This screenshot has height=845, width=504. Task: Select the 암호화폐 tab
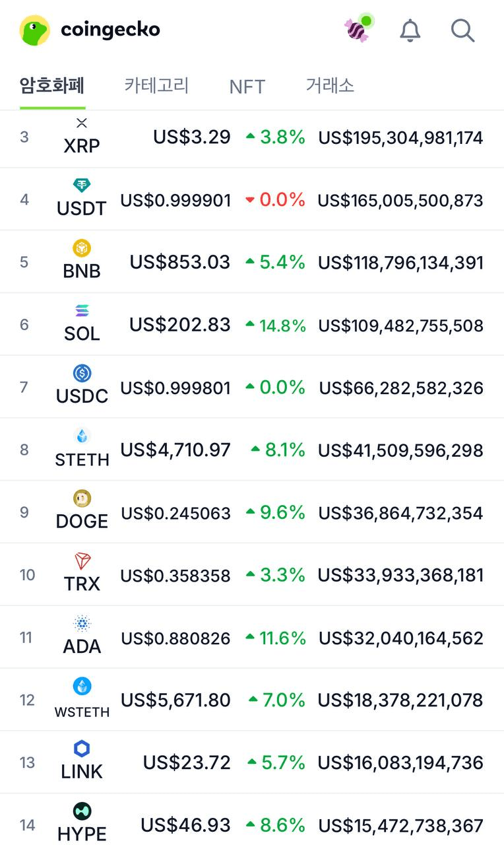click(x=52, y=85)
